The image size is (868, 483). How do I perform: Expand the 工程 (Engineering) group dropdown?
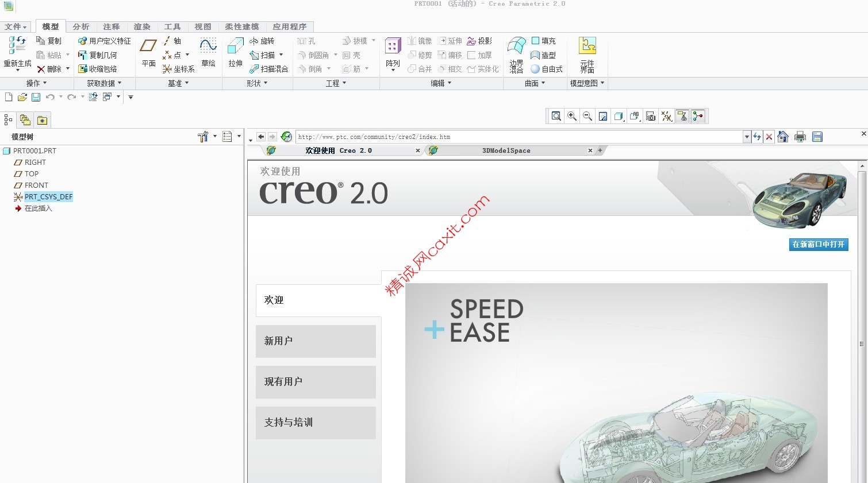tap(336, 83)
